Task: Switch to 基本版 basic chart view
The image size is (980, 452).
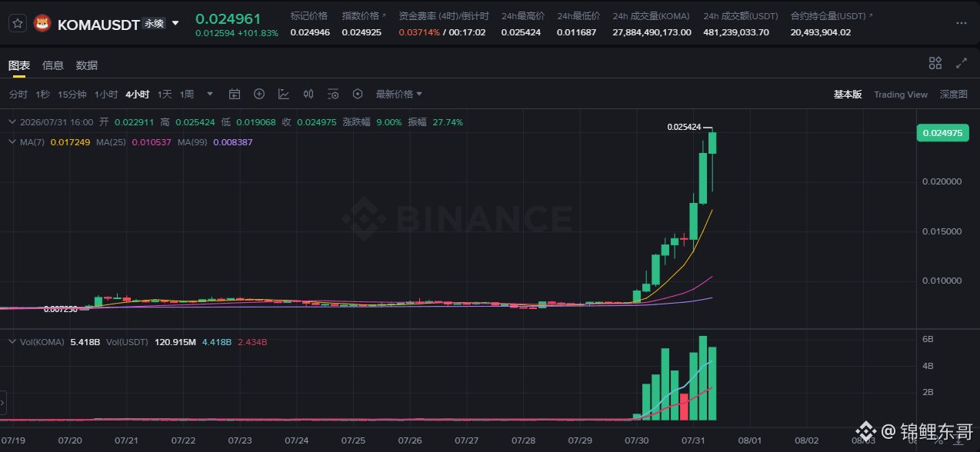Action: coord(848,95)
